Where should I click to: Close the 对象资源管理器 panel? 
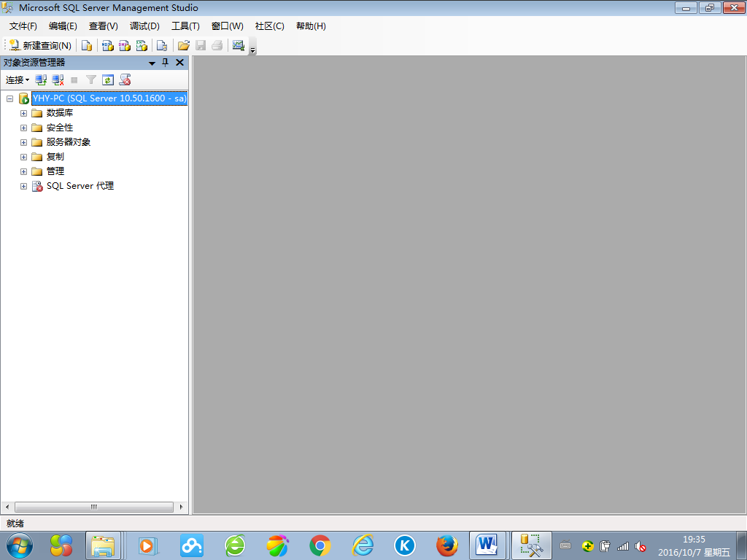click(x=179, y=63)
